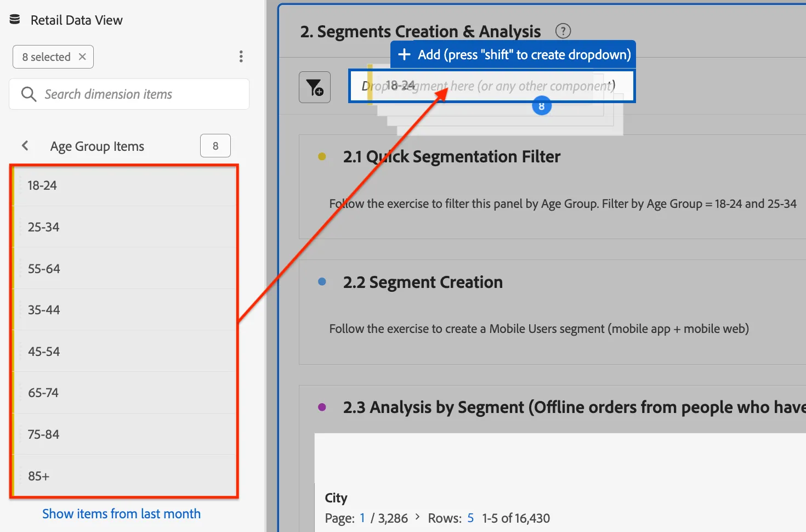Click the blue dot of 2.2 Segment Creation
This screenshot has height=532, width=806.
[322, 281]
